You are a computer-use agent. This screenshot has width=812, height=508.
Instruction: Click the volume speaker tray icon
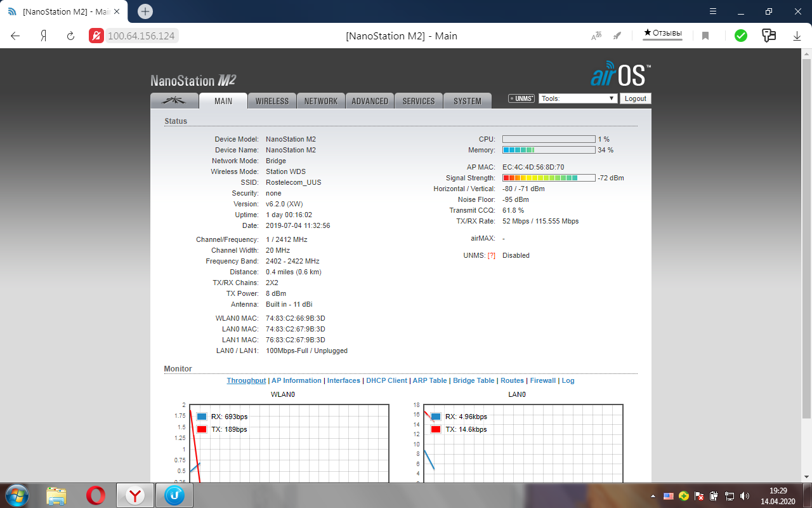click(743, 496)
